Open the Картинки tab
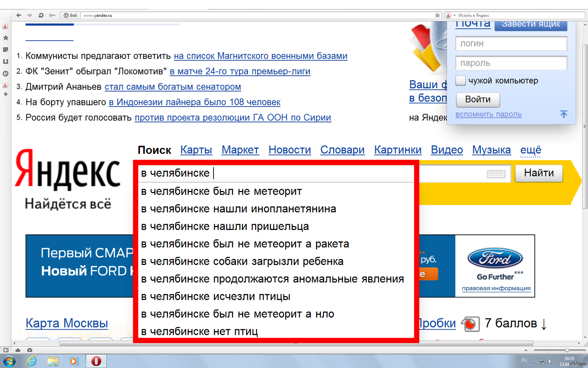588x368 pixels. [x=398, y=150]
